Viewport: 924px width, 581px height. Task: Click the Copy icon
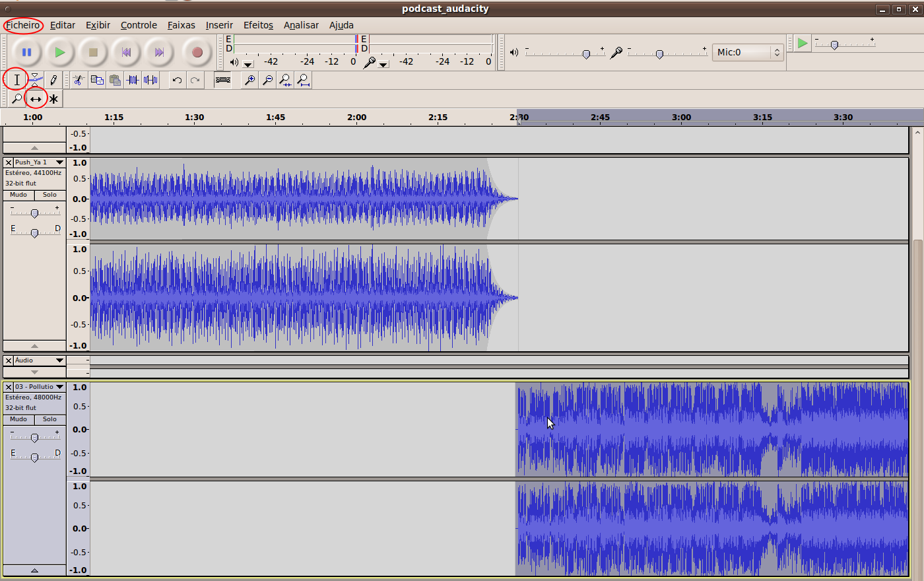click(x=97, y=80)
